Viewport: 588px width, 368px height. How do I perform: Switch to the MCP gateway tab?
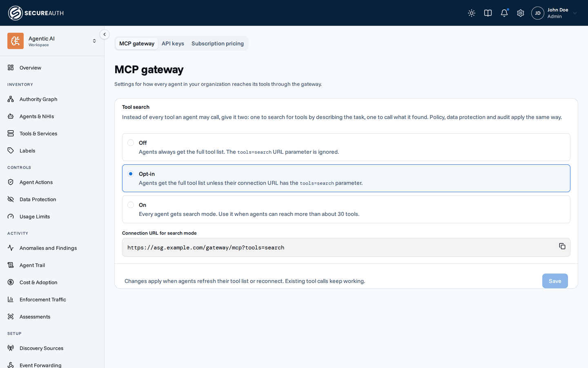[x=137, y=43]
